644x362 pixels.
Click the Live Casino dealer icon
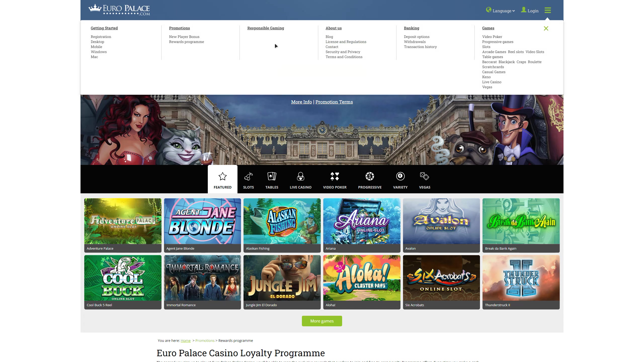pos(300,176)
